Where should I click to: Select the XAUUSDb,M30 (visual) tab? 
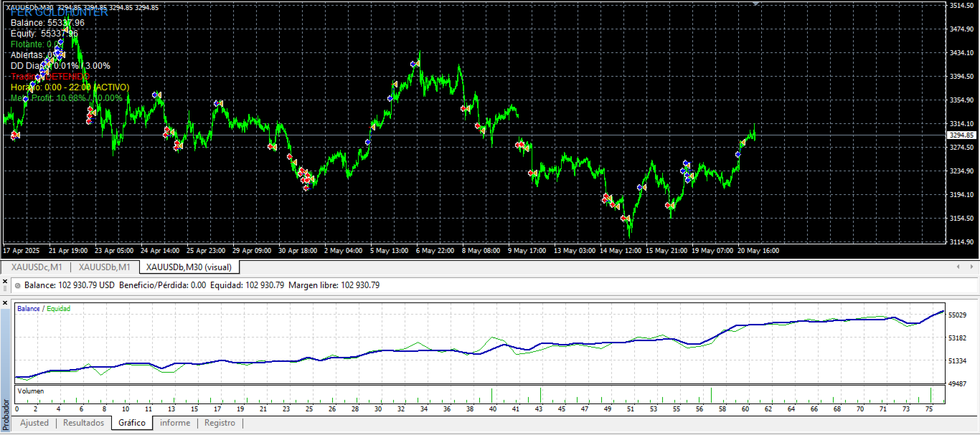pos(189,267)
